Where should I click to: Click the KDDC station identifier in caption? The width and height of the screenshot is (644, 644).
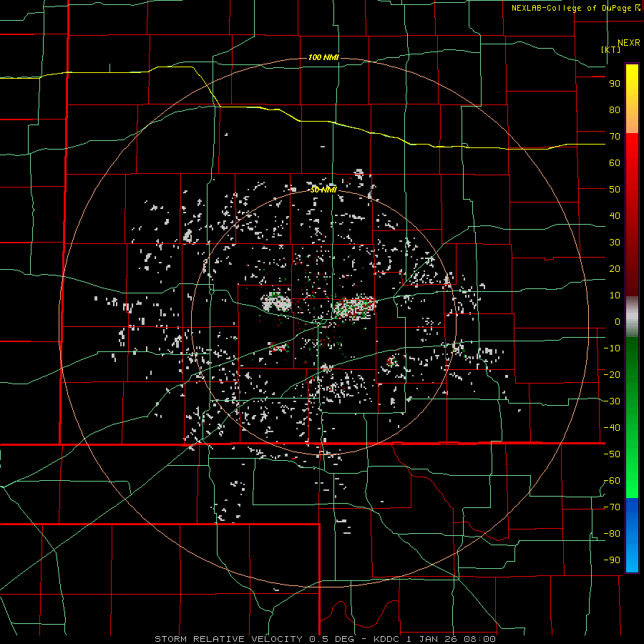[388, 639]
